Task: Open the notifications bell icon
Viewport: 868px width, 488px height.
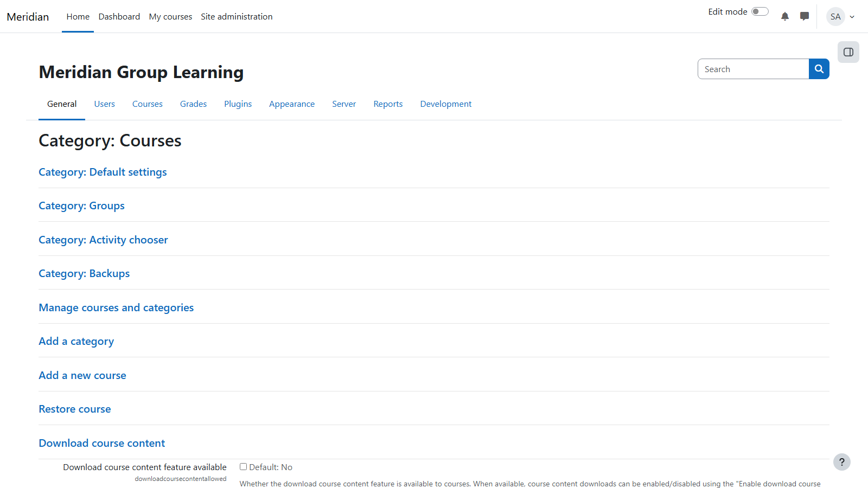Action: point(785,16)
